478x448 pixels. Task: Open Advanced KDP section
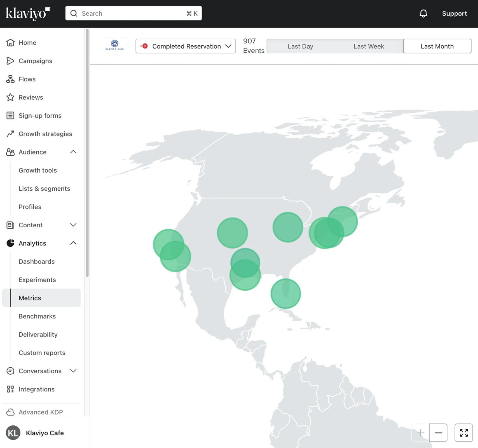tap(41, 412)
